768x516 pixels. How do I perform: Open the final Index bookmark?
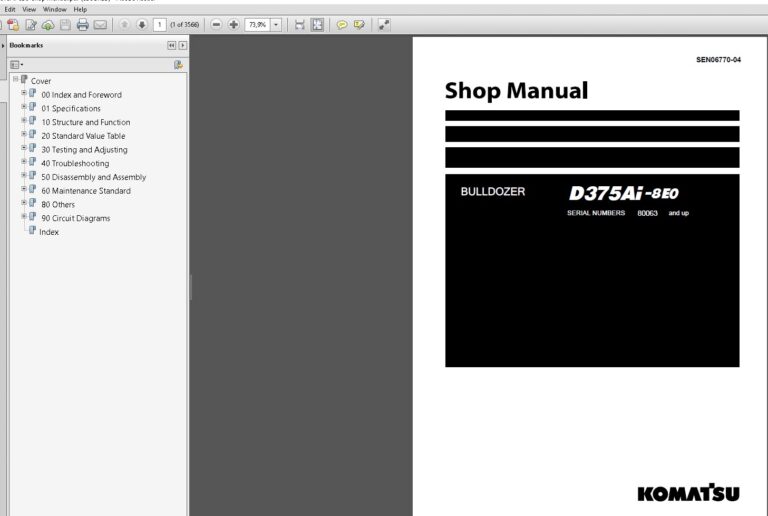48,232
